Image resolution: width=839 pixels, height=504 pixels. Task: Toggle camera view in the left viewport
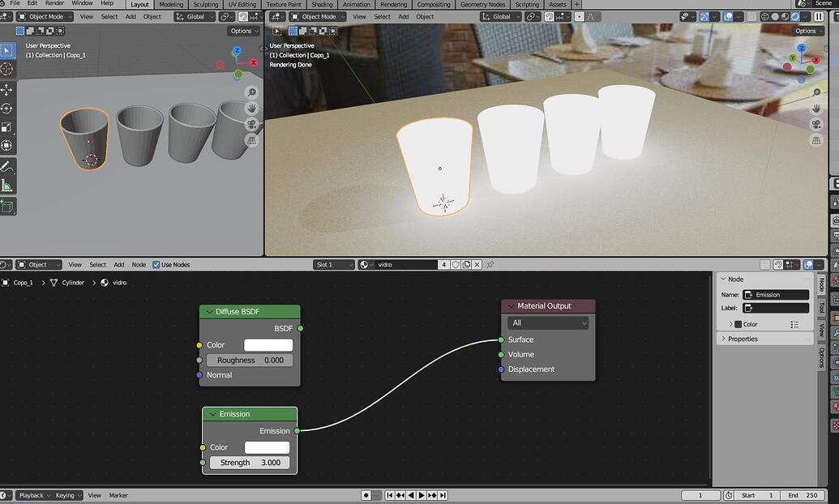251,124
